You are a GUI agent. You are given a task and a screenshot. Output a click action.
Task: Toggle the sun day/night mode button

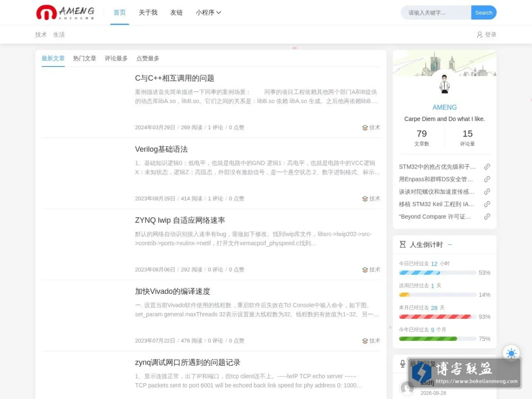click(511, 353)
